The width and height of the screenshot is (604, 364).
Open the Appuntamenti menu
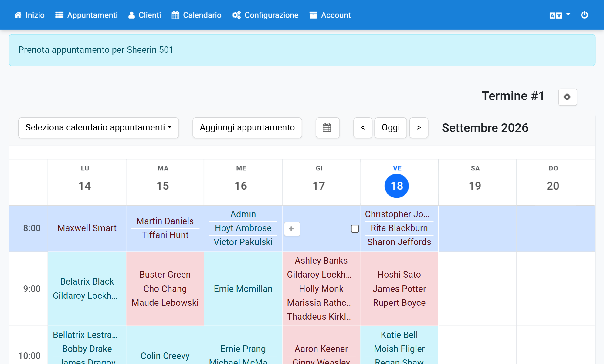pyautogui.click(x=87, y=15)
